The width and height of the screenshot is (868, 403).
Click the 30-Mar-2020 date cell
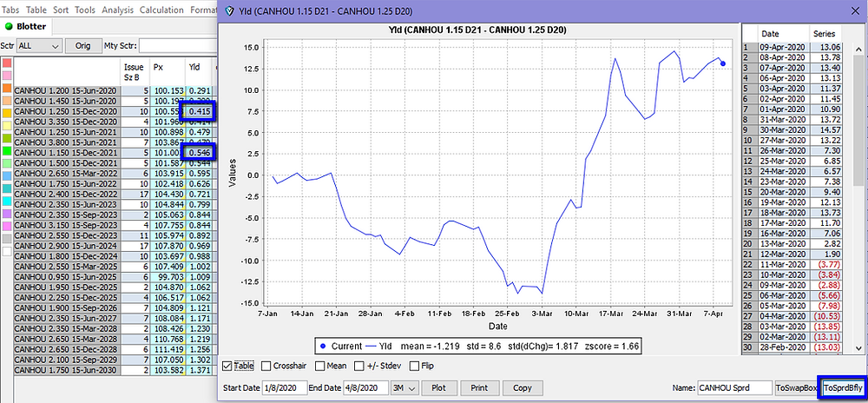pos(782,130)
